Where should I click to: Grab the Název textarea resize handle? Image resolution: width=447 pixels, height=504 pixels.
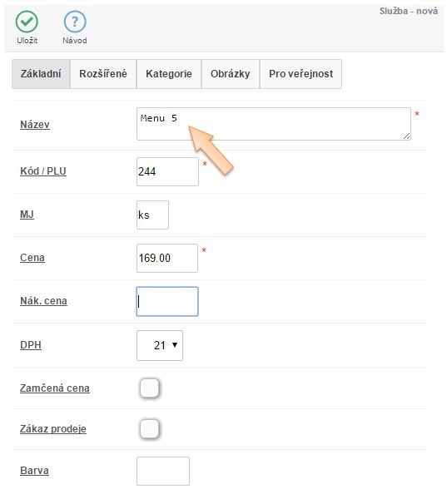(407, 136)
